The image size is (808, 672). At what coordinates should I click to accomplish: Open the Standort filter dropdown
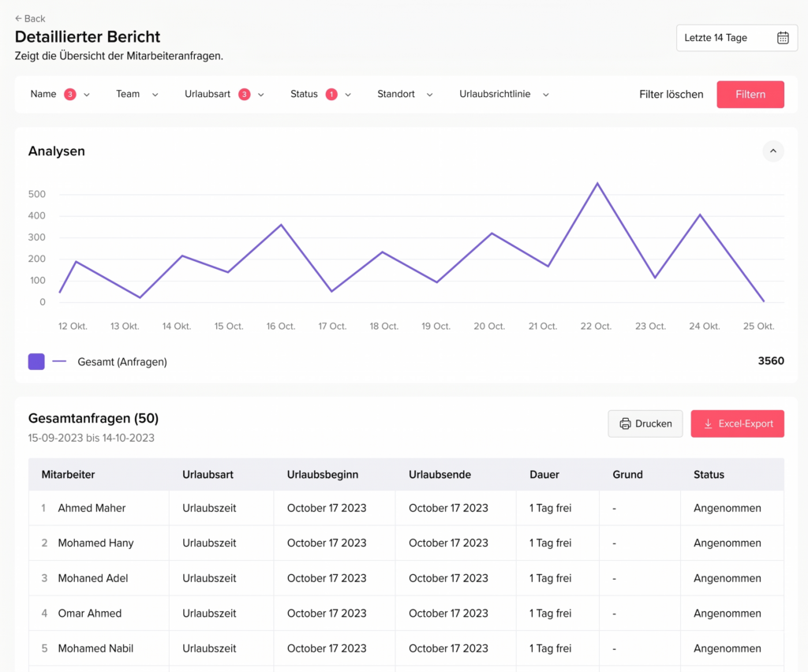pyautogui.click(x=405, y=95)
